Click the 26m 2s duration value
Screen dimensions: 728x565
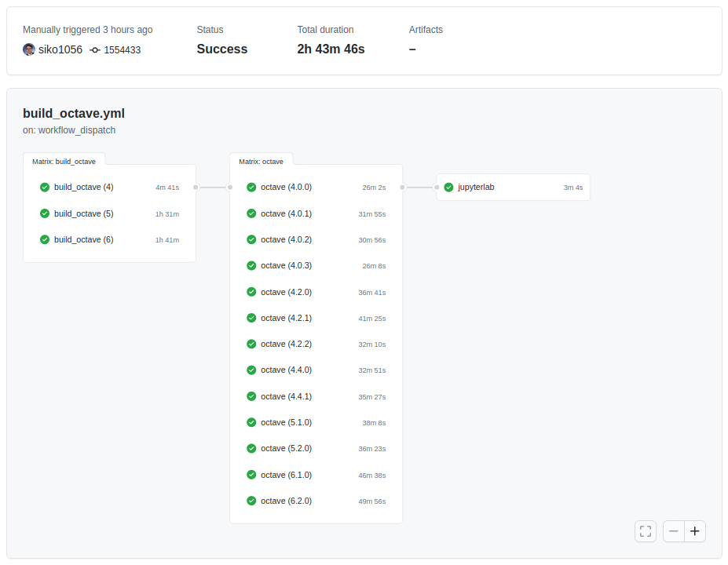click(374, 188)
